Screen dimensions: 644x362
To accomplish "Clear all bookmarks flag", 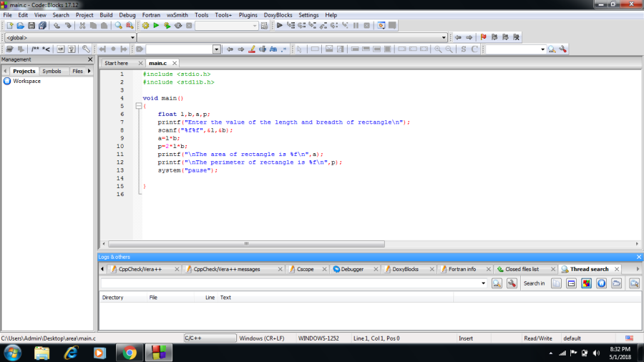I will 517,37.
